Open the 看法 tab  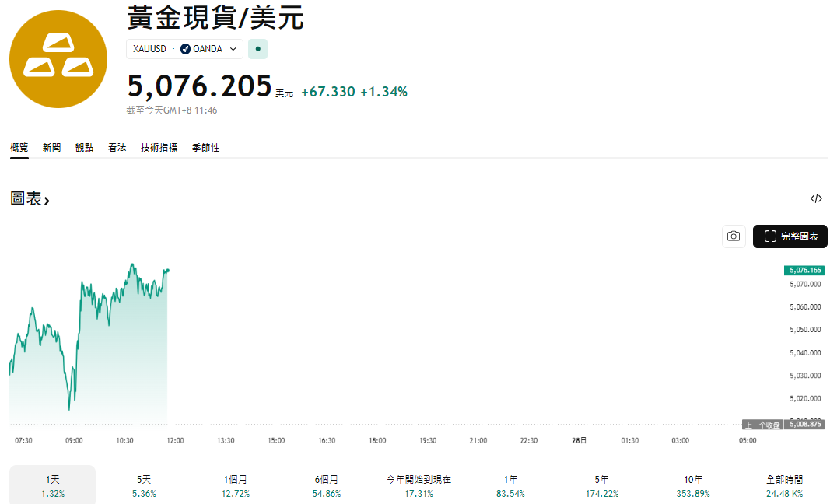tap(117, 147)
